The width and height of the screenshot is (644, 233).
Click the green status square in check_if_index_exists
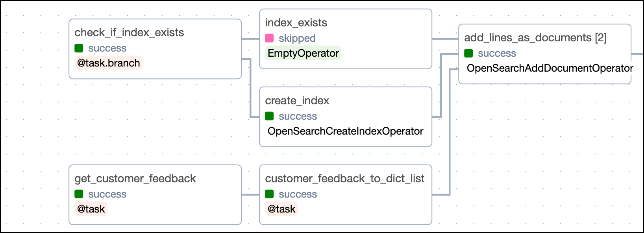click(79, 48)
